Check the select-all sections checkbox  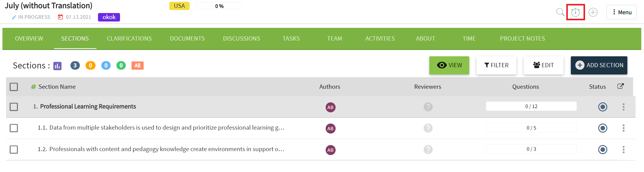tap(14, 87)
